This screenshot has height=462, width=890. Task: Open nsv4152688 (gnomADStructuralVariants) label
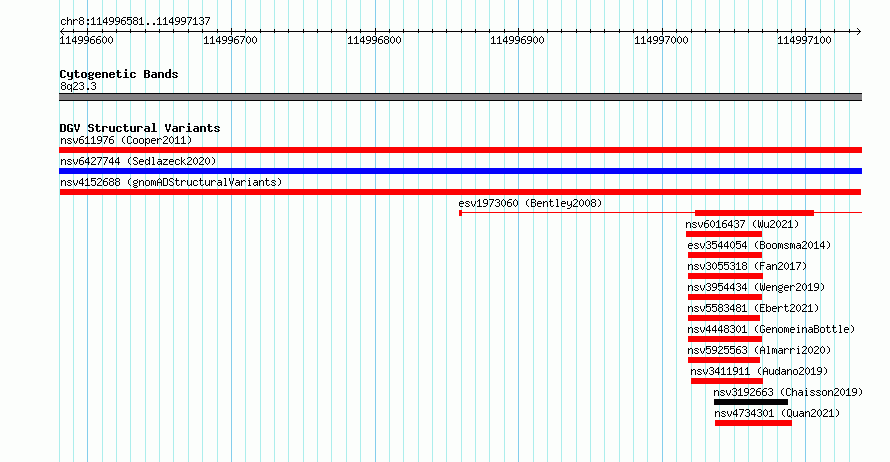pyautogui.click(x=171, y=182)
